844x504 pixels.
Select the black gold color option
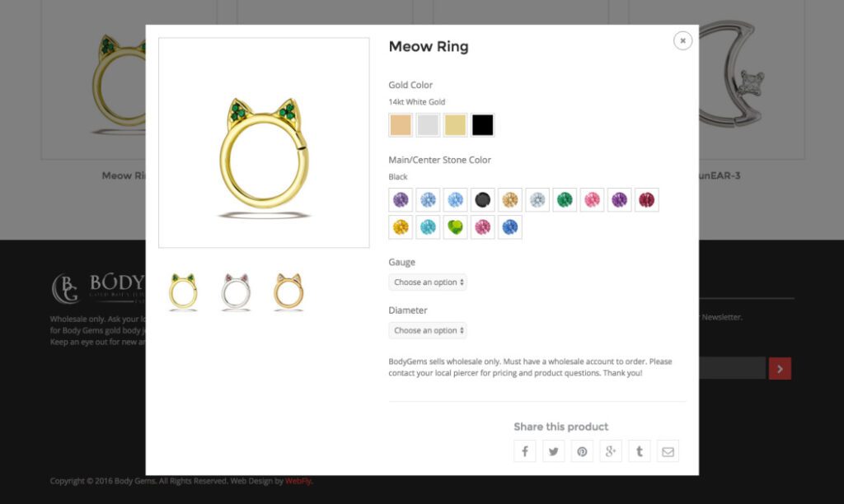(x=484, y=124)
